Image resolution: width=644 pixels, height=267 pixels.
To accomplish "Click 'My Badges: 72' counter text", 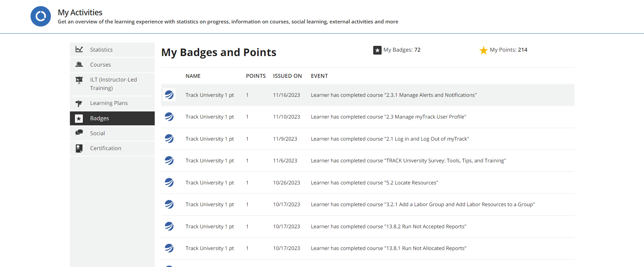I will click(402, 50).
